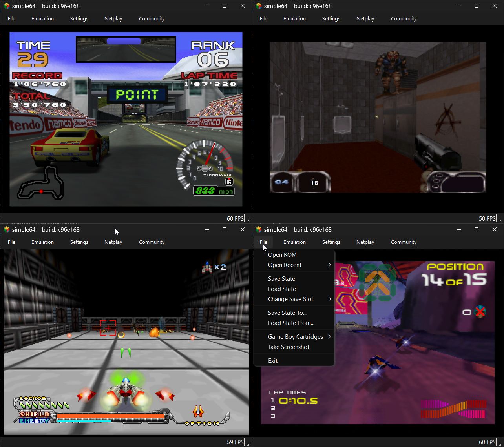Click resize grip next to the 59 FPS indicator
This screenshot has width=504, height=447.
point(248,444)
